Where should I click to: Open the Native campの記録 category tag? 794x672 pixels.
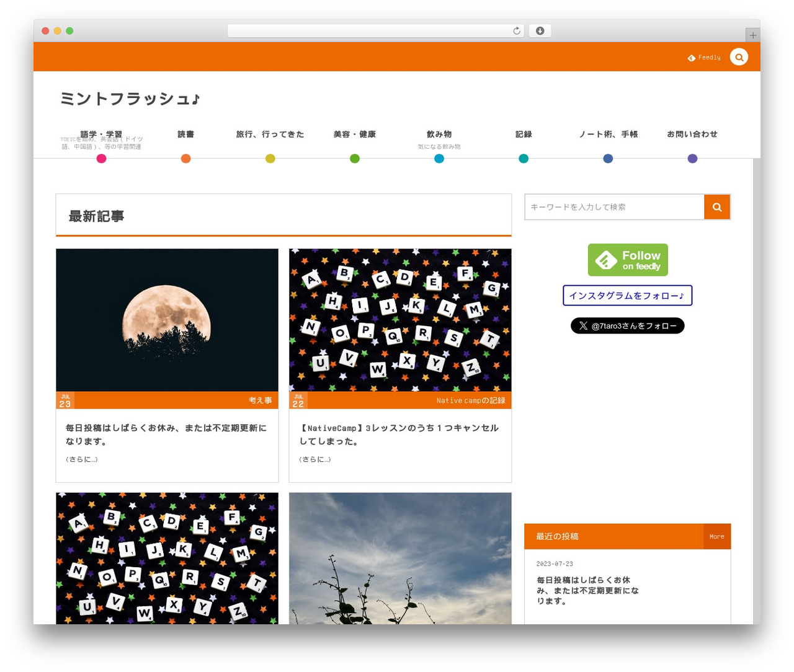tap(471, 400)
